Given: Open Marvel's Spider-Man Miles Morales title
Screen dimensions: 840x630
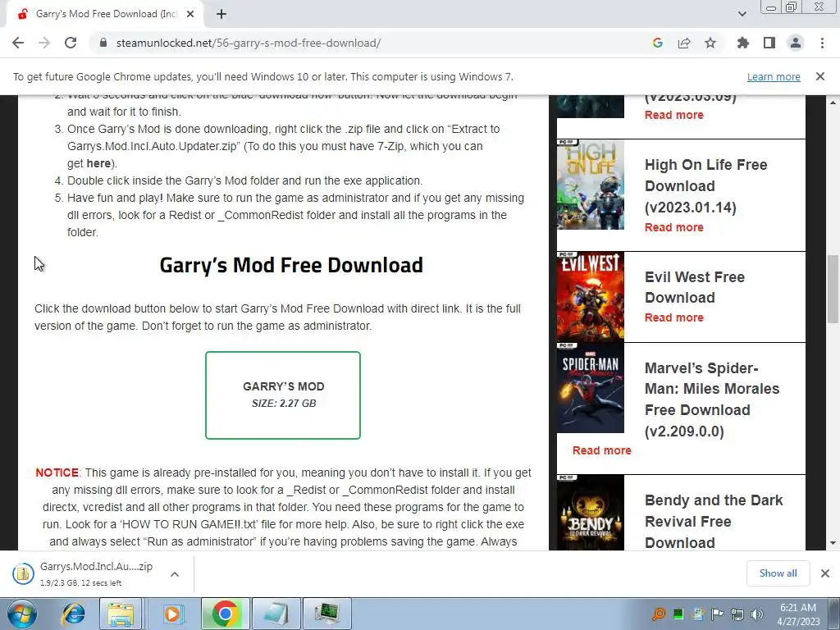Looking at the screenshot, I should click(712, 399).
